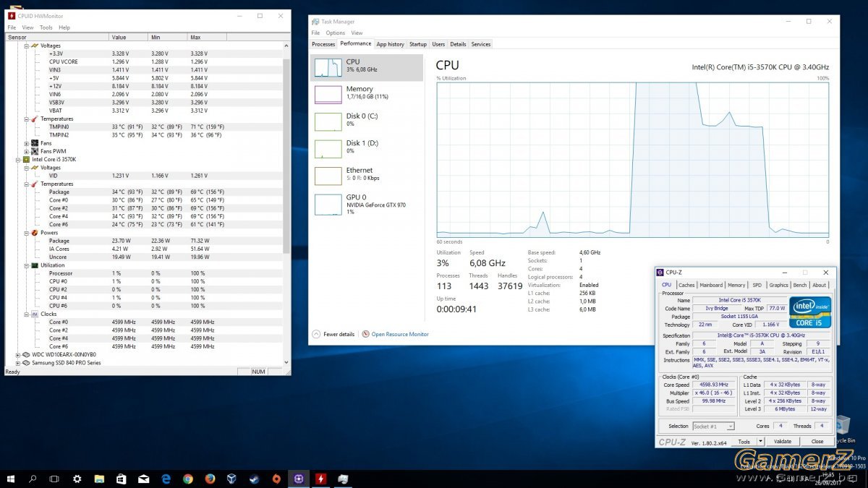Image resolution: width=868 pixels, height=488 pixels.
Task: Click the Powers flame icon in HWMonitor
Action: pyautogui.click(x=35, y=233)
